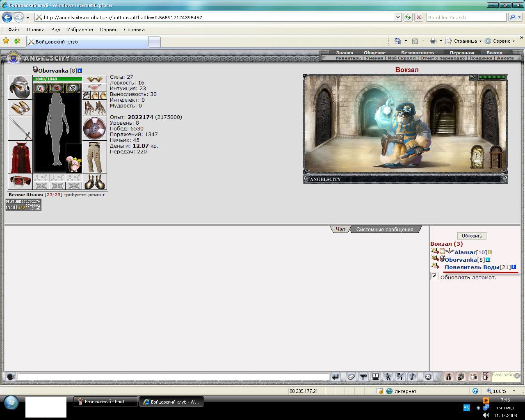This screenshot has height=420, width=525.
Task: Click Повелитель Воды player name
Action: [472, 267]
